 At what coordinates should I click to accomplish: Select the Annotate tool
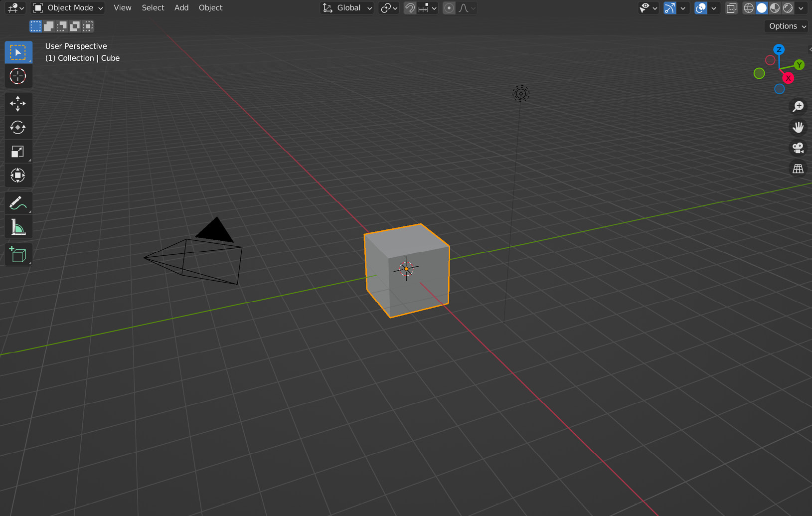coord(18,203)
